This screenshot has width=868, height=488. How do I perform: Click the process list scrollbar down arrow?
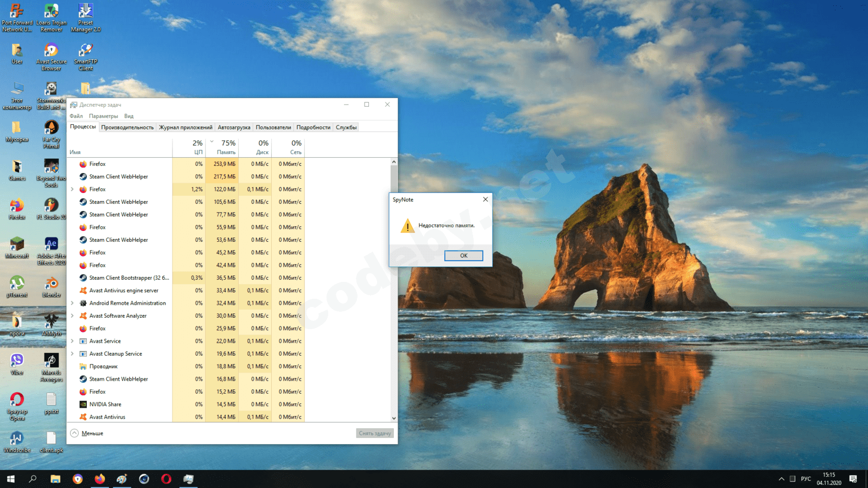(x=394, y=418)
